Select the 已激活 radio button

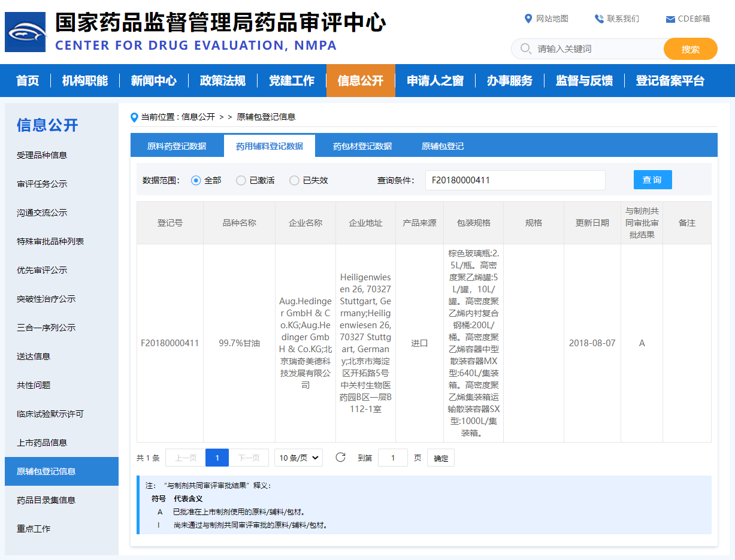tap(241, 180)
